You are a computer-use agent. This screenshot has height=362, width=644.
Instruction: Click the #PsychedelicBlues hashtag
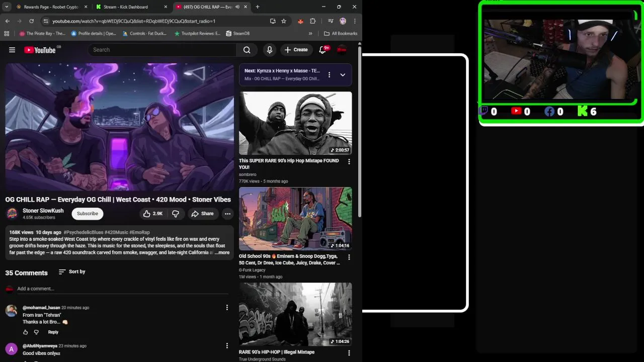pos(83,232)
